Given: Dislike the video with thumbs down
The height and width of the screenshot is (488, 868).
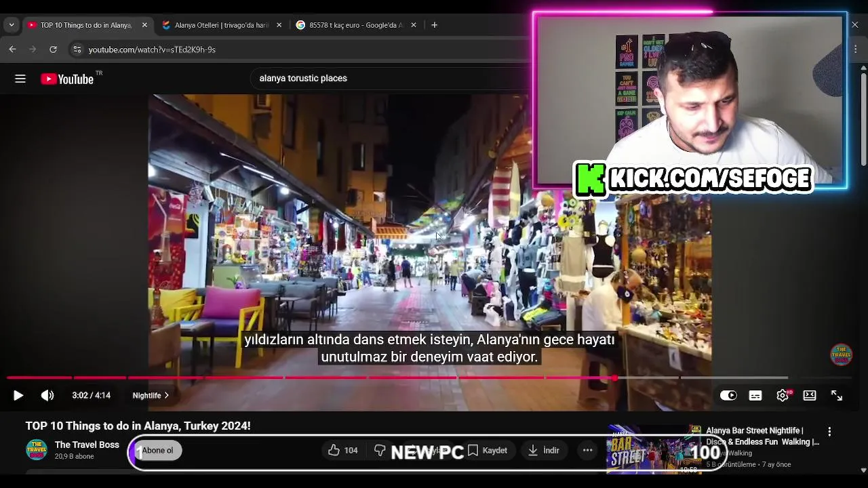Looking at the screenshot, I should point(380,451).
